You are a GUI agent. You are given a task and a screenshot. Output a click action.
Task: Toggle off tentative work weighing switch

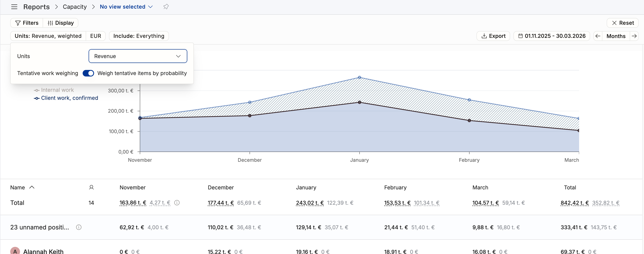point(88,73)
